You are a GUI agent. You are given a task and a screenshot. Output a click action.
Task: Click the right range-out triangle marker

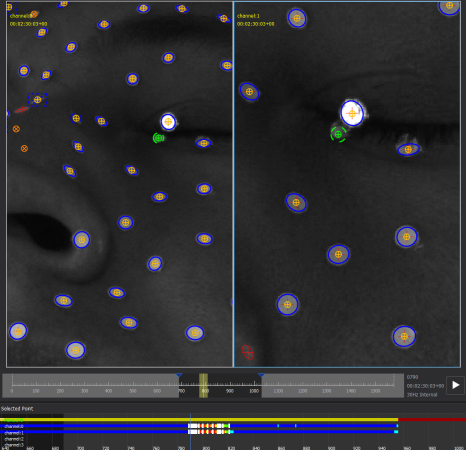tap(261, 375)
